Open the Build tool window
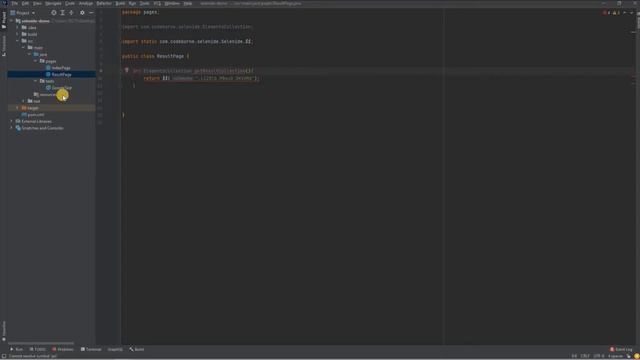 tap(137, 349)
